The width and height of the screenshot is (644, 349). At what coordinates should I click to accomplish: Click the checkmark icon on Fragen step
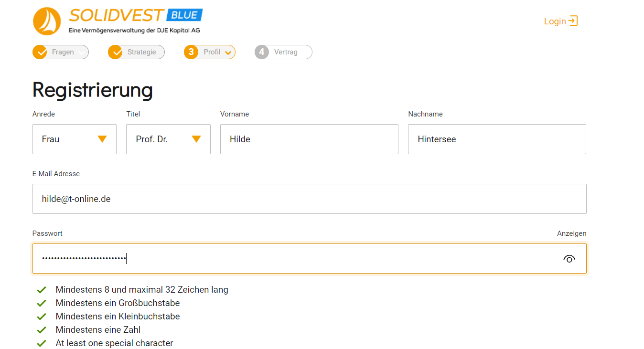[40, 52]
